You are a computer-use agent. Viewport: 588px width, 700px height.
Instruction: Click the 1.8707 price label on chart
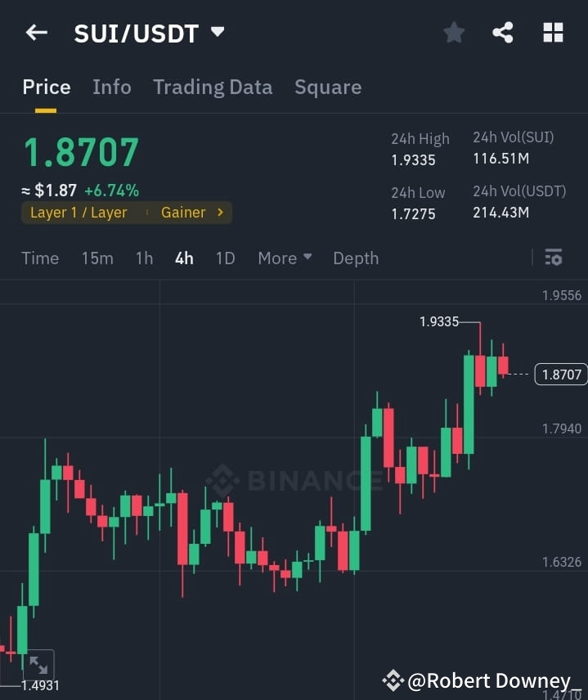click(561, 374)
